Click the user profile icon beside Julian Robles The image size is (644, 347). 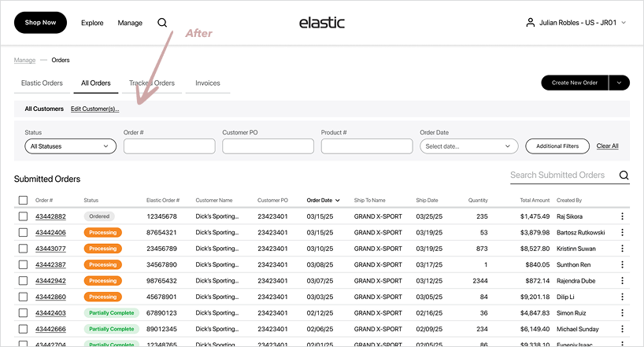point(530,23)
